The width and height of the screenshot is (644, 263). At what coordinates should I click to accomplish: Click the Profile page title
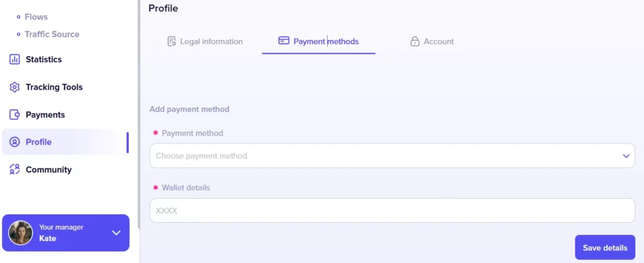(164, 8)
